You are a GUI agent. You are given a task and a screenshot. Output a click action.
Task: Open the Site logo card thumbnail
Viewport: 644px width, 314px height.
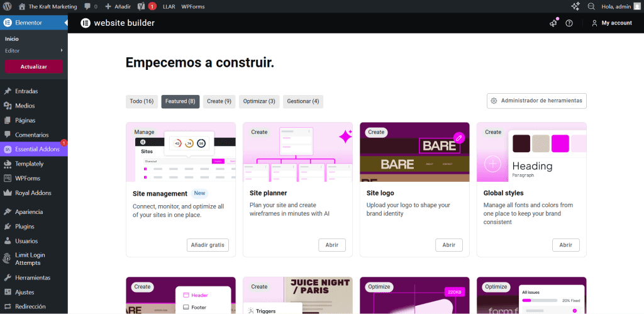[414, 152]
